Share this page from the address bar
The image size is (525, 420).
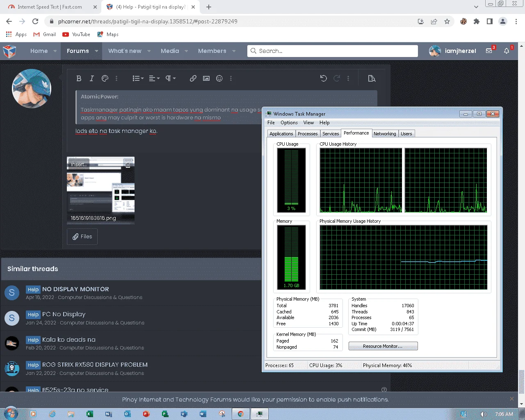click(434, 21)
